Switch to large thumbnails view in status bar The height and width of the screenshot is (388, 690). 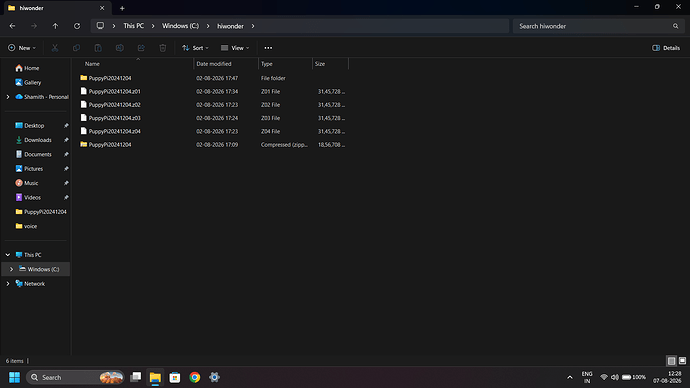tap(682, 361)
